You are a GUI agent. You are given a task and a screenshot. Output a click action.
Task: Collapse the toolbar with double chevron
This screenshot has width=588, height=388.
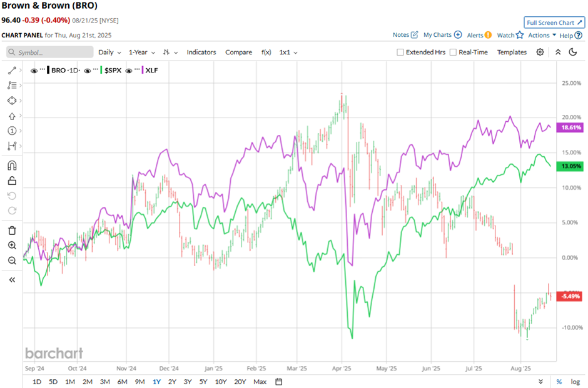point(558,52)
